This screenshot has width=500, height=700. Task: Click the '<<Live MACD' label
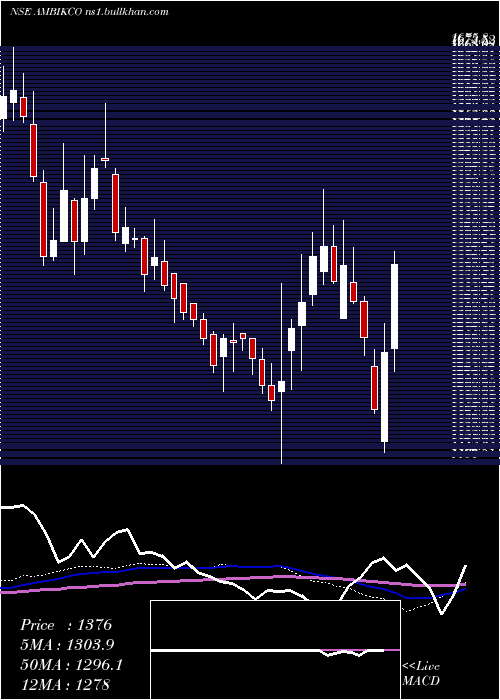tap(421, 673)
